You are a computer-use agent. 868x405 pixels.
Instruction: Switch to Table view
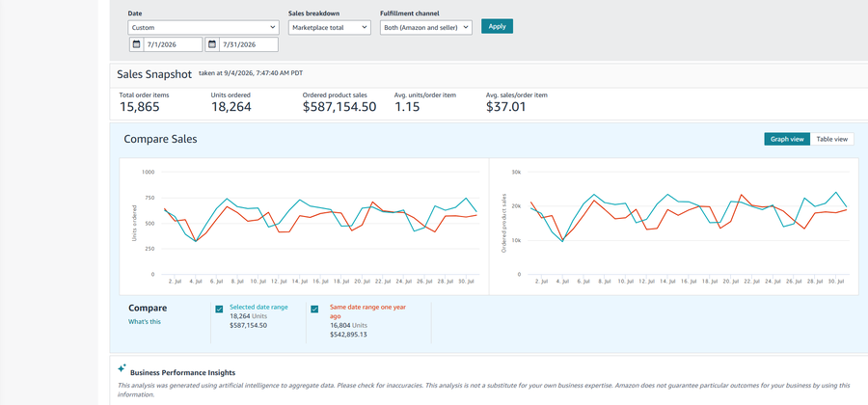click(x=832, y=140)
